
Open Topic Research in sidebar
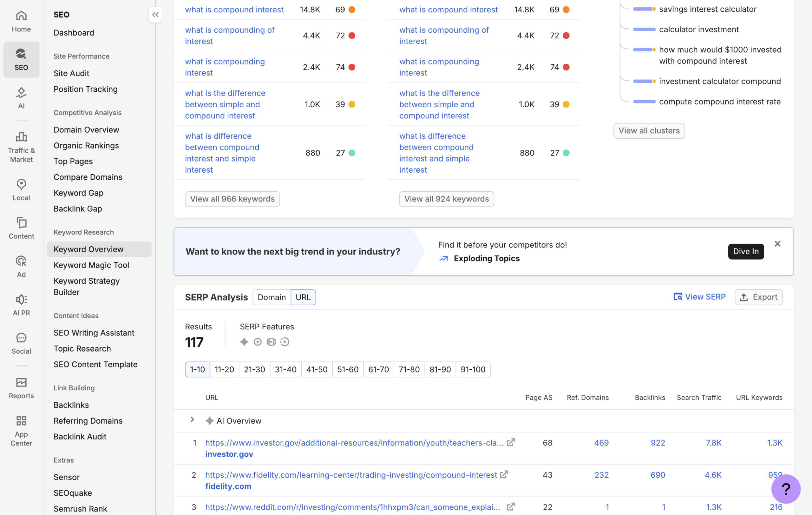pyautogui.click(x=82, y=348)
